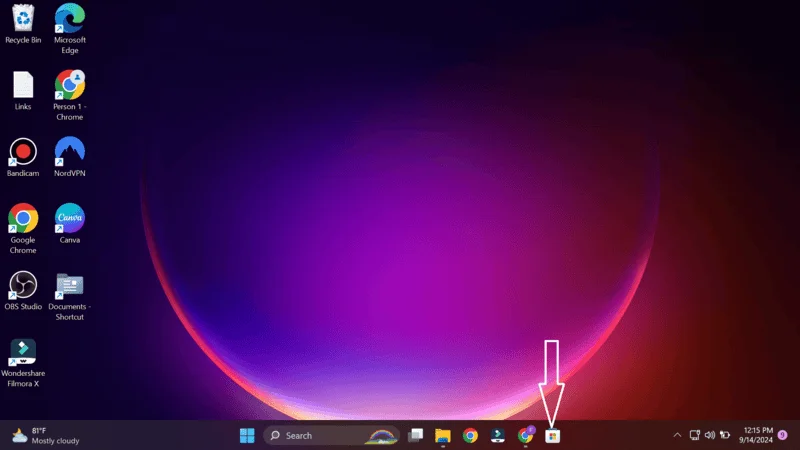Image resolution: width=800 pixels, height=450 pixels.
Task: Launch Microsoft Edge from the desktop
Action: 69,19
